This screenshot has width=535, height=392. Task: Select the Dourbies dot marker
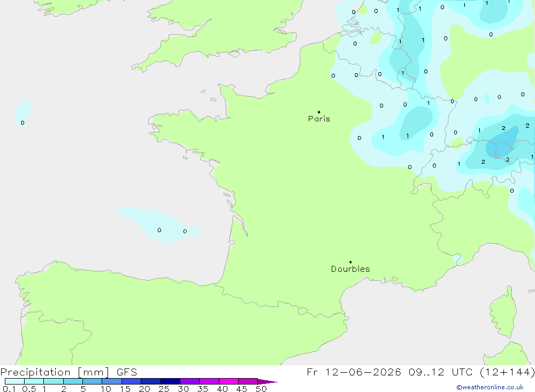(x=350, y=262)
